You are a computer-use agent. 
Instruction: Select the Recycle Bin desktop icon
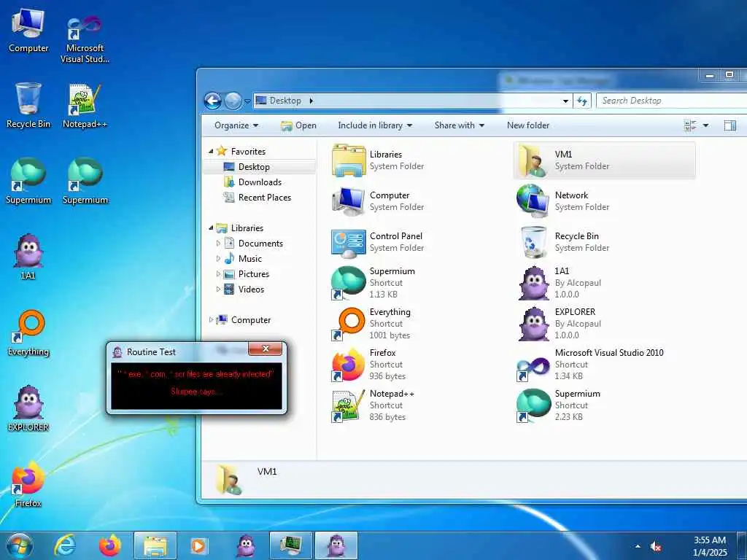click(x=28, y=106)
